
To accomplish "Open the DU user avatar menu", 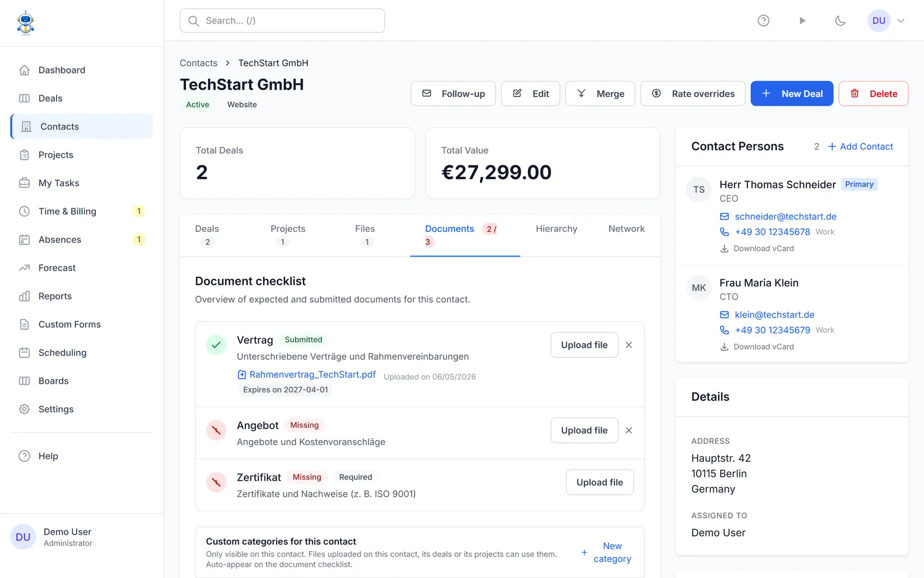I will pos(879,21).
